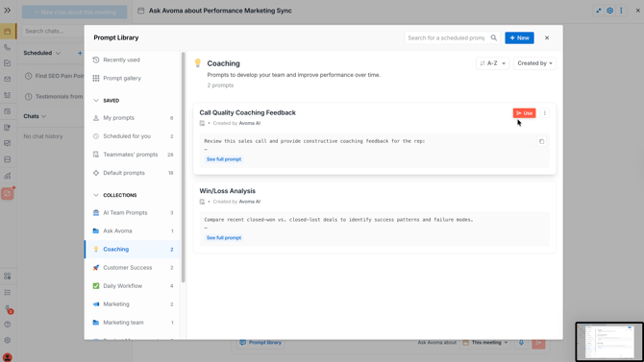
Task: Click the Win/Loss Analysis title
Action: coord(227,191)
